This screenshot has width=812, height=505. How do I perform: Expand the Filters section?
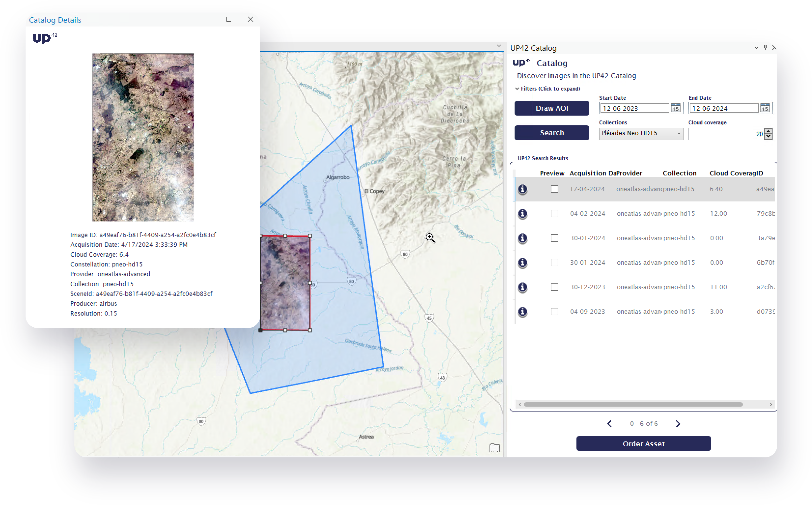click(548, 89)
